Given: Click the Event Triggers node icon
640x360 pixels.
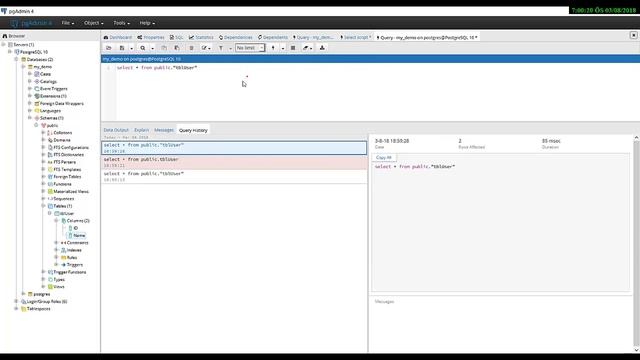Looking at the screenshot, I should click(x=37, y=89).
